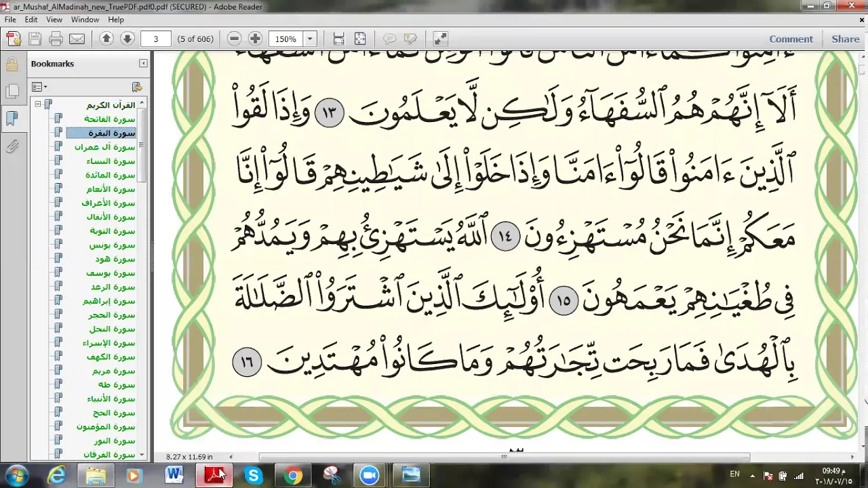Toggle the Bookmarks panel icon in sidebar
Viewport: 868px width, 488px height.
12,118
